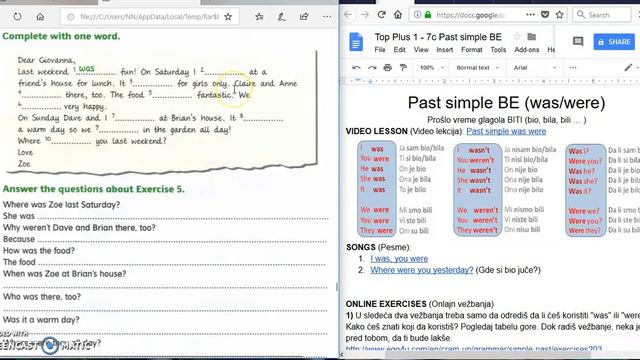The height and width of the screenshot is (360, 640).
Task: Click the star icon inside Edge address bar
Action: point(228,17)
